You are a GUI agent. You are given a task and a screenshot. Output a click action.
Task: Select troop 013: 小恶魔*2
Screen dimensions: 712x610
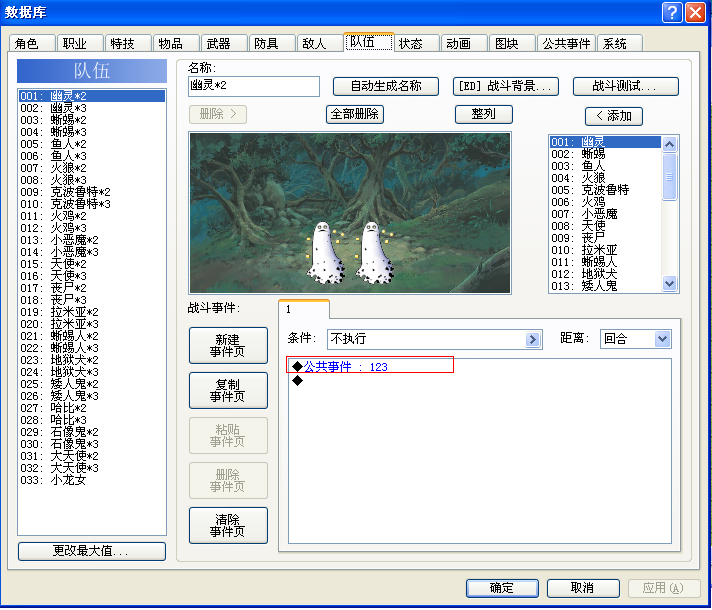(92, 240)
